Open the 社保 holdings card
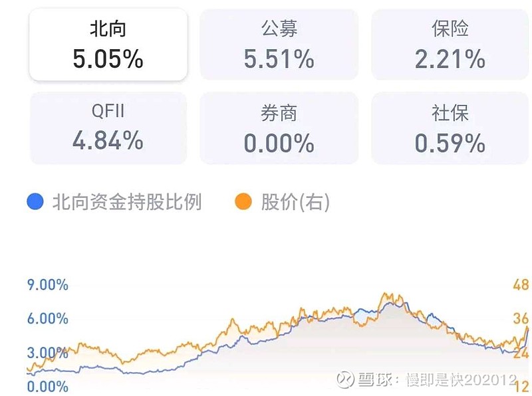The image size is (532, 396). [x=450, y=128]
